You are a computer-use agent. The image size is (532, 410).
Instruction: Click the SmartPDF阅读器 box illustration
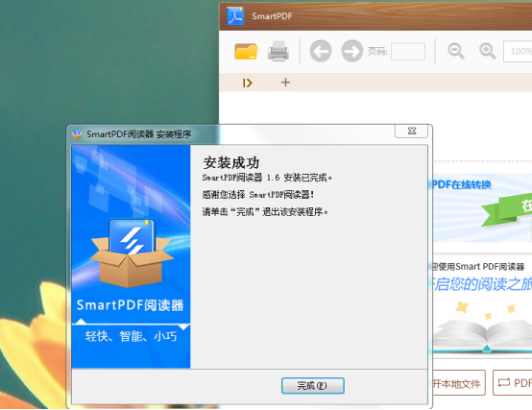pos(132,253)
